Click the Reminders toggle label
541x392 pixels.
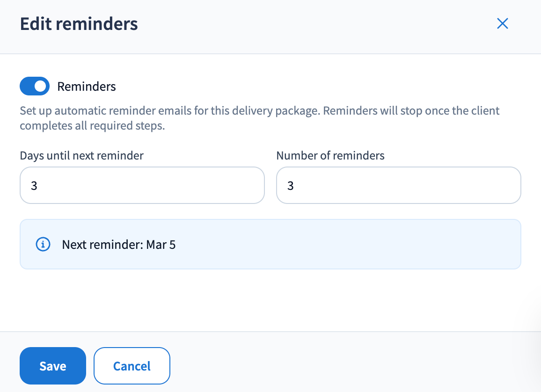[87, 87]
